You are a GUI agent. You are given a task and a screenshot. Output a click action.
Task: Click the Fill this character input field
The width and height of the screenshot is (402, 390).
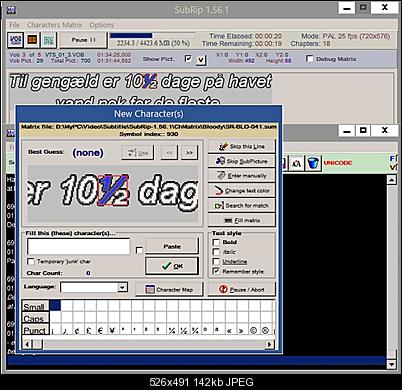[x=78, y=247]
